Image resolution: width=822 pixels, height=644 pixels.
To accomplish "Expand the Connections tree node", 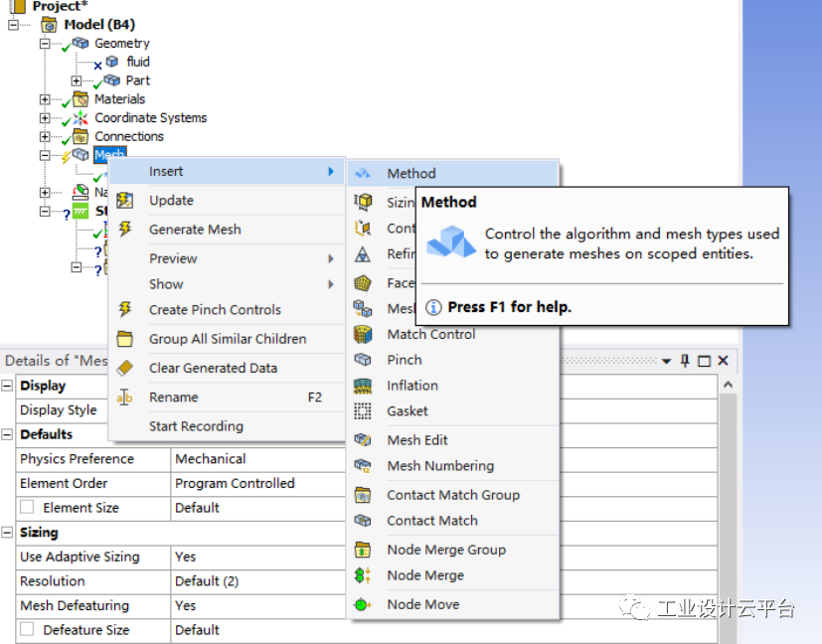I will [45, 137].
